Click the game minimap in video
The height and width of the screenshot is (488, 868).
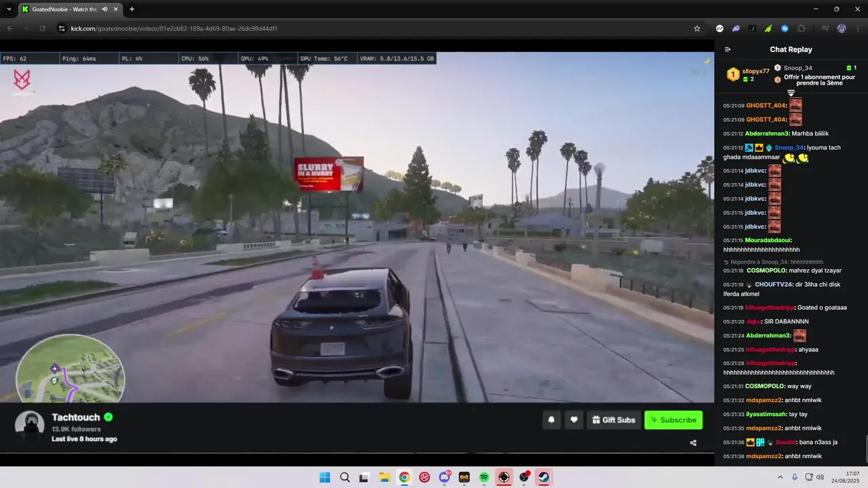(x=70, y=370)
